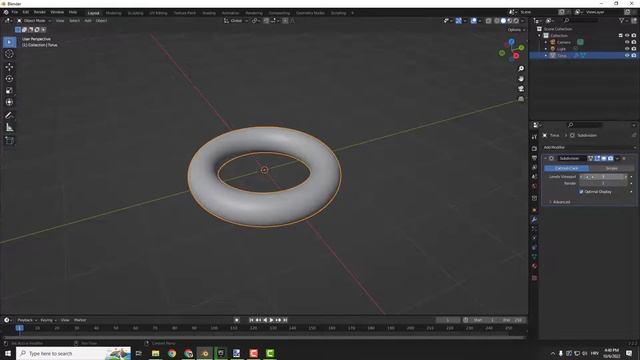Select the Move tool

click(x=9, y=67)
